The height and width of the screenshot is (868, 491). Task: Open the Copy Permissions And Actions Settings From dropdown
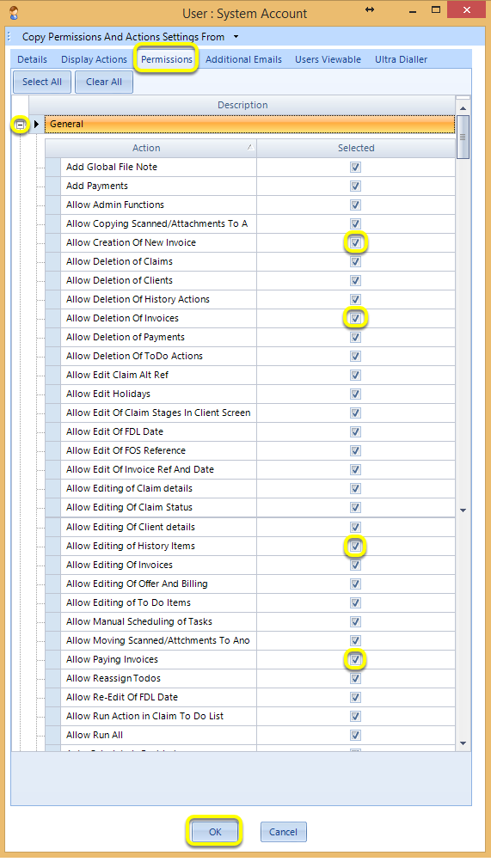[236, 37]
